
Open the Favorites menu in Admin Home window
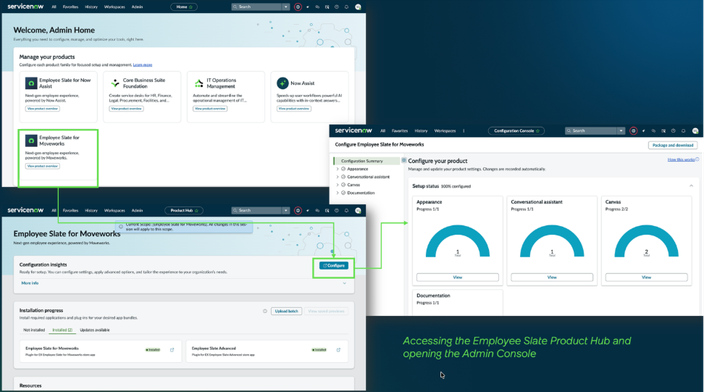click(70, 7)
